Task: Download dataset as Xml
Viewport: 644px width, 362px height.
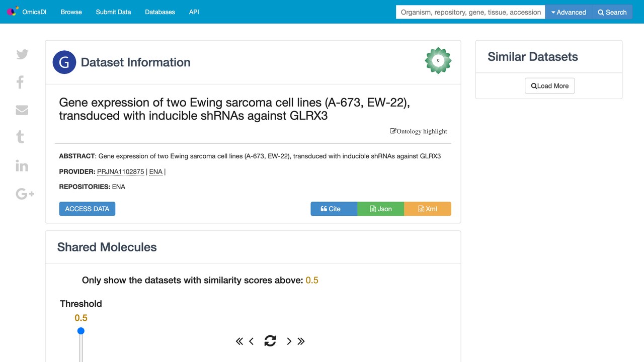Action: 428,209
